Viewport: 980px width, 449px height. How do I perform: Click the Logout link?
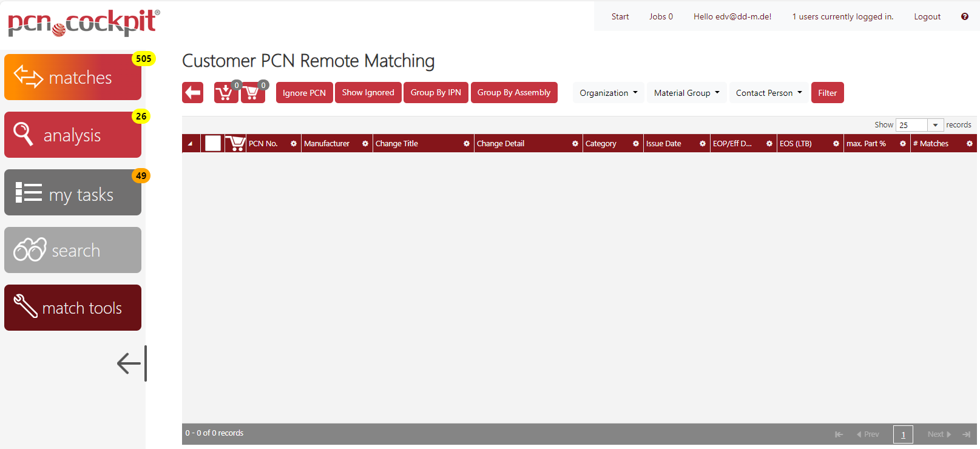(927, 16)
